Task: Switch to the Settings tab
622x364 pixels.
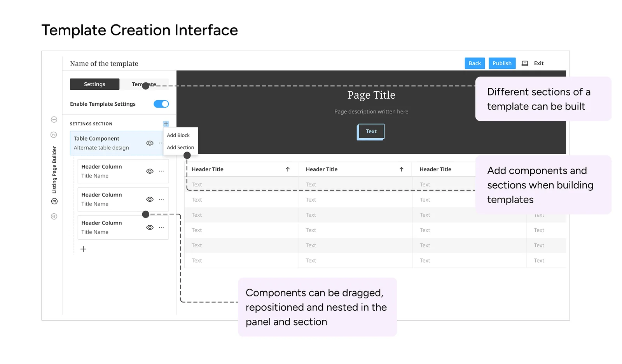Action: point(94,84)
